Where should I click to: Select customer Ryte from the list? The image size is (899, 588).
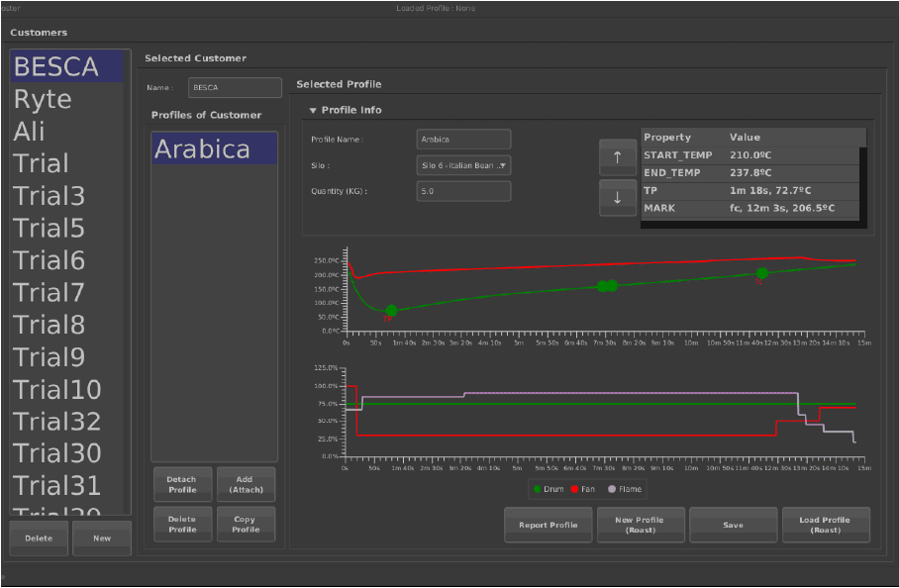click(x=42, y=99)
